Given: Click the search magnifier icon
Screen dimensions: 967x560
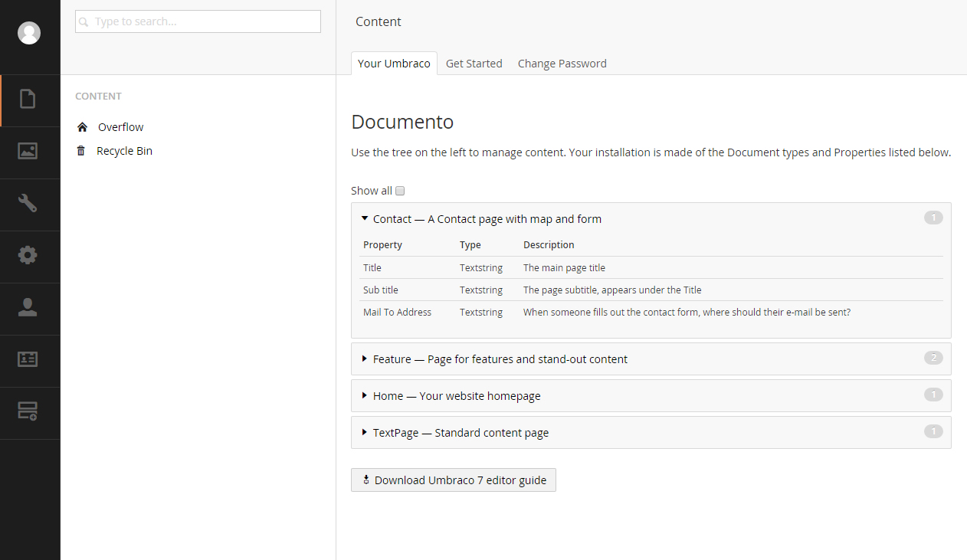Looking at the screenshot, I should point(84,22).
